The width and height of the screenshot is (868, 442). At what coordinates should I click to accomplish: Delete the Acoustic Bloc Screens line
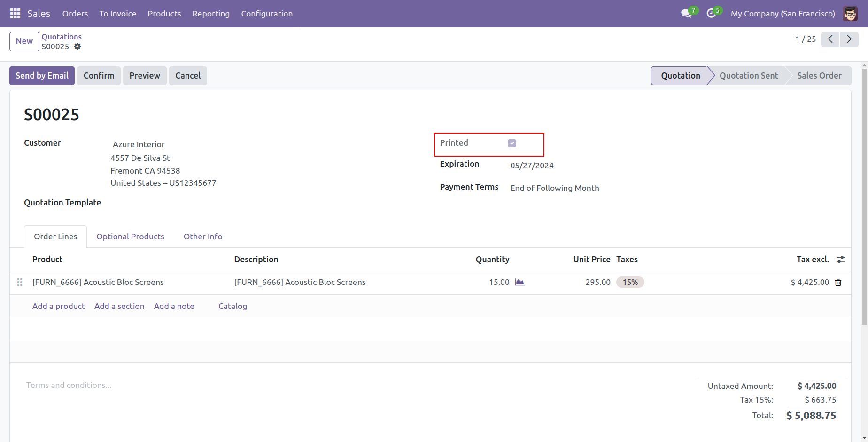point(838,283)
